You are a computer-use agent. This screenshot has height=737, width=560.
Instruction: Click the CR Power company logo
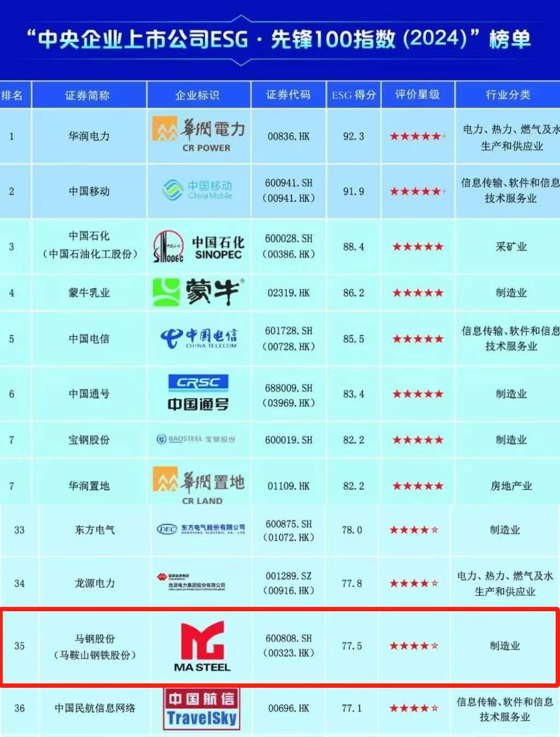(x=199, y=134)
